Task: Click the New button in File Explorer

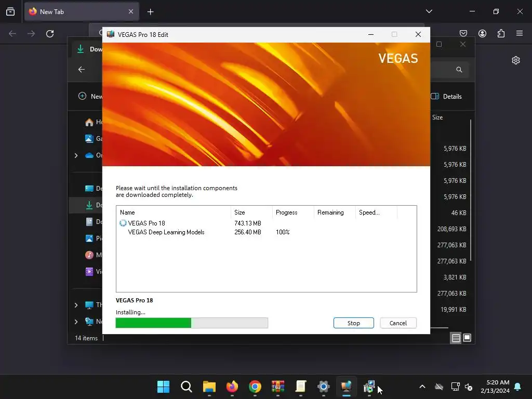Action: 90,96
